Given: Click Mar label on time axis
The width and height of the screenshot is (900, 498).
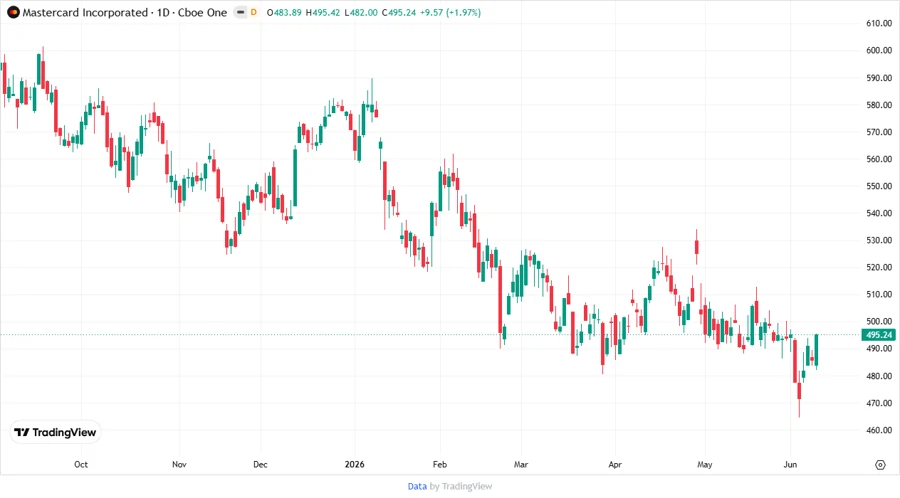Looking at the screenshot, I should pyautogui.click(x=521, y=465).
